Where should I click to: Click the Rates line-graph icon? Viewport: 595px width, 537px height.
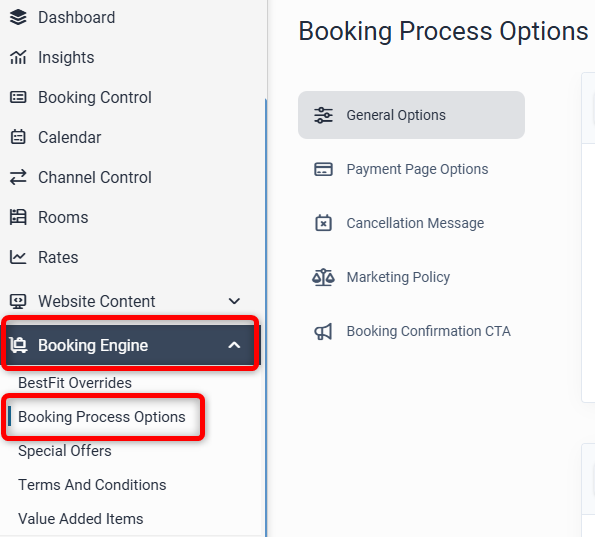click(x=18, y=257)
